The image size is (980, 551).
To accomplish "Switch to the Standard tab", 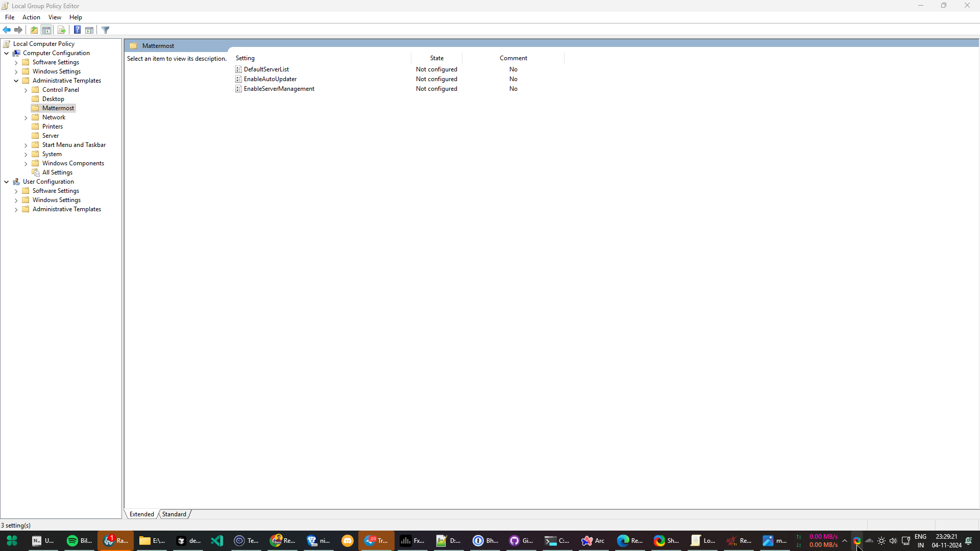I will click(174, 514).
